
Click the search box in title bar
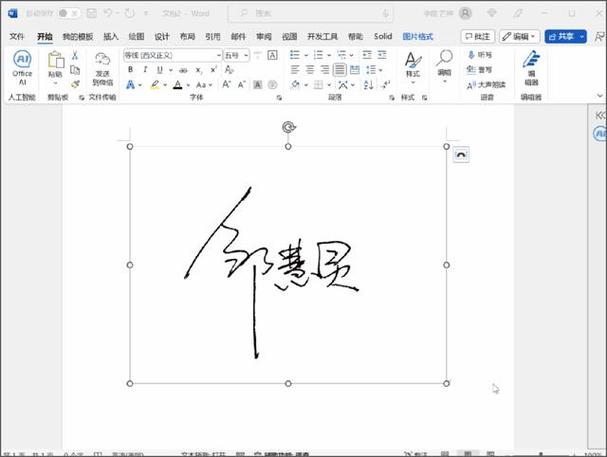pos(311,13)
